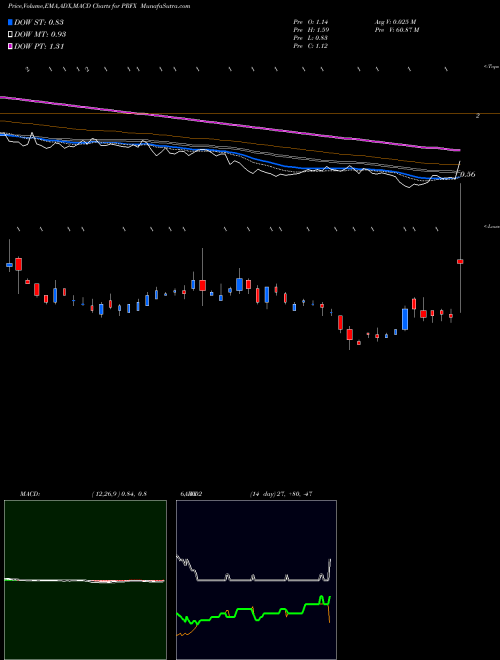Click the MACD parameters '(12,26,9) 0.84, 0.8'
Viewport: 500px width, 660px height.
click(119, 494)
